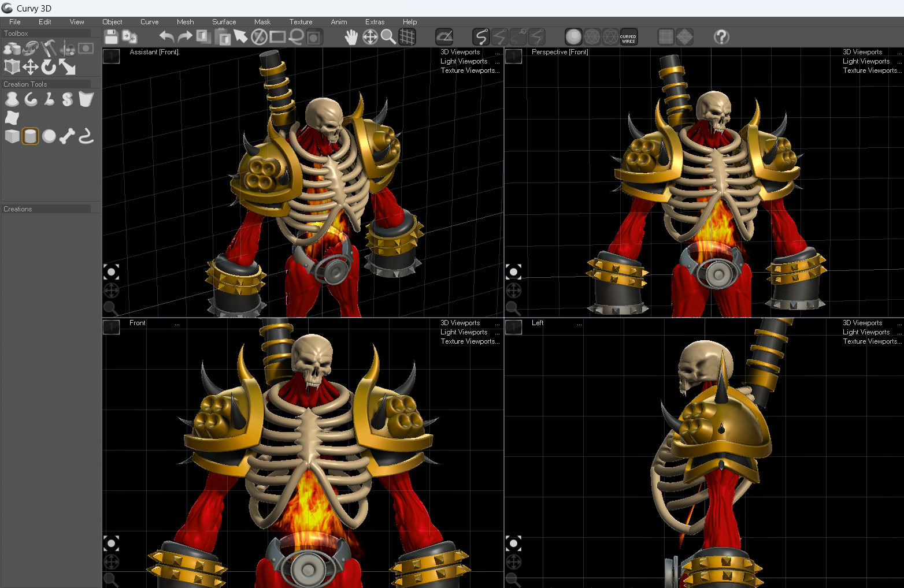Open the object creation toolbox icon
The image size is (904, 588).
(12, 49)
